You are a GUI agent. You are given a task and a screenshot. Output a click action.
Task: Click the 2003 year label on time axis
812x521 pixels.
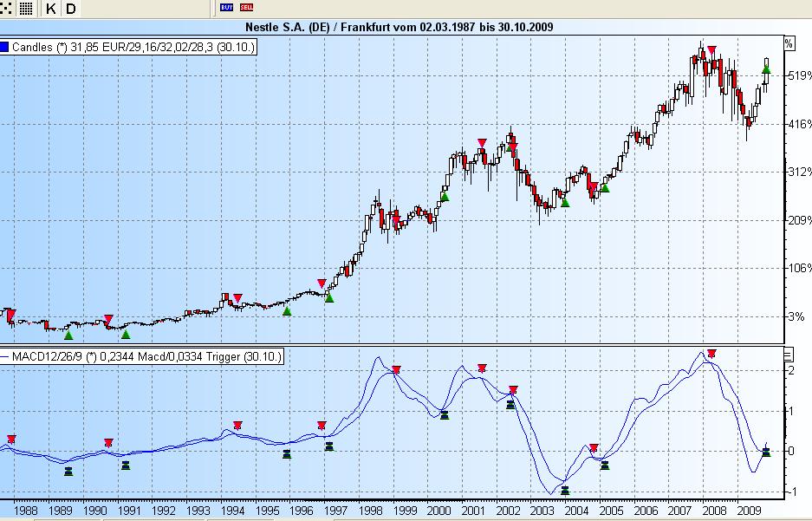click(542, 511)
